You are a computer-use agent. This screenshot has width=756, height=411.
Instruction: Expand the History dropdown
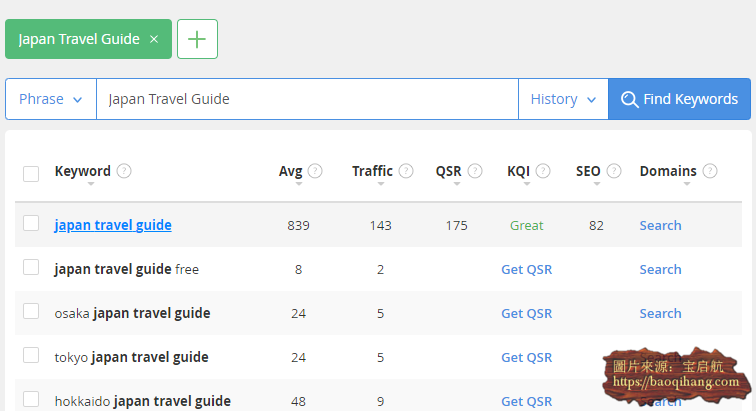coord(563,99)
